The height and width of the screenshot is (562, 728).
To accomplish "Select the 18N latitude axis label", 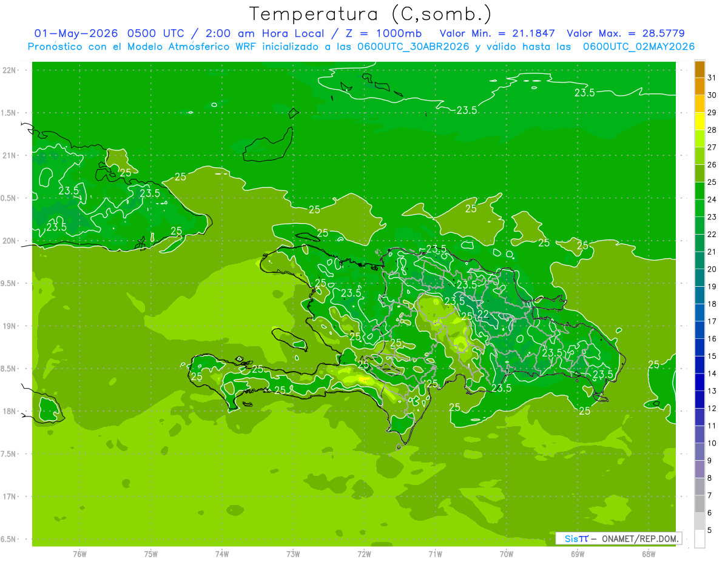I will pos(9,411).
